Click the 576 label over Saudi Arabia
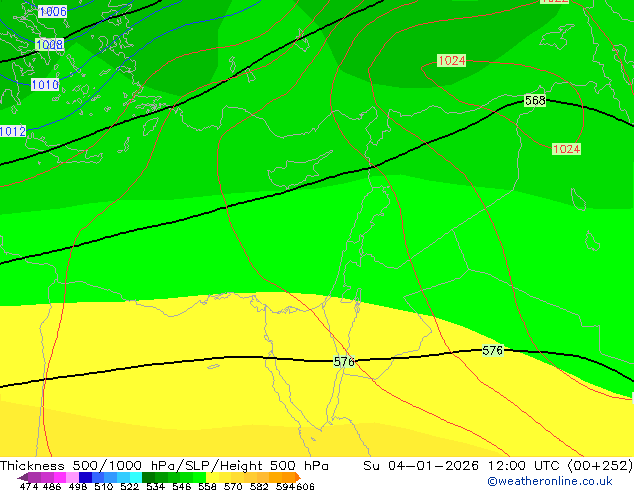 click(492, 351)
